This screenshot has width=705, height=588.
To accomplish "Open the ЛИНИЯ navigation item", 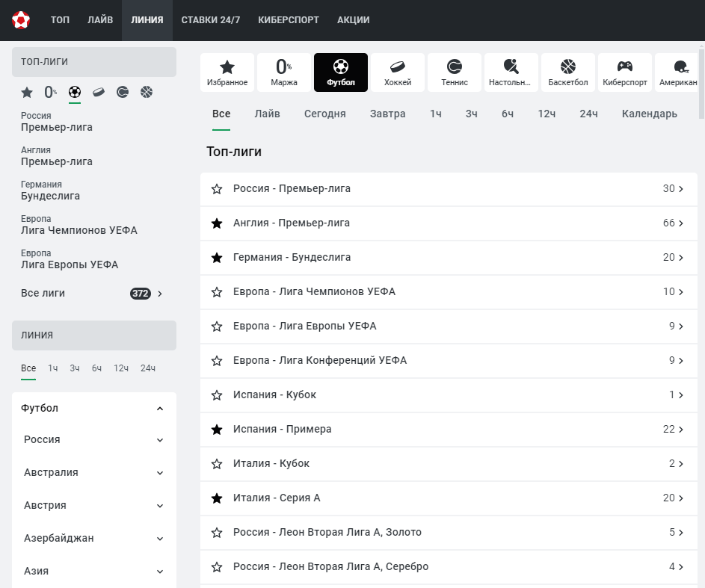I will click(147, 20).
